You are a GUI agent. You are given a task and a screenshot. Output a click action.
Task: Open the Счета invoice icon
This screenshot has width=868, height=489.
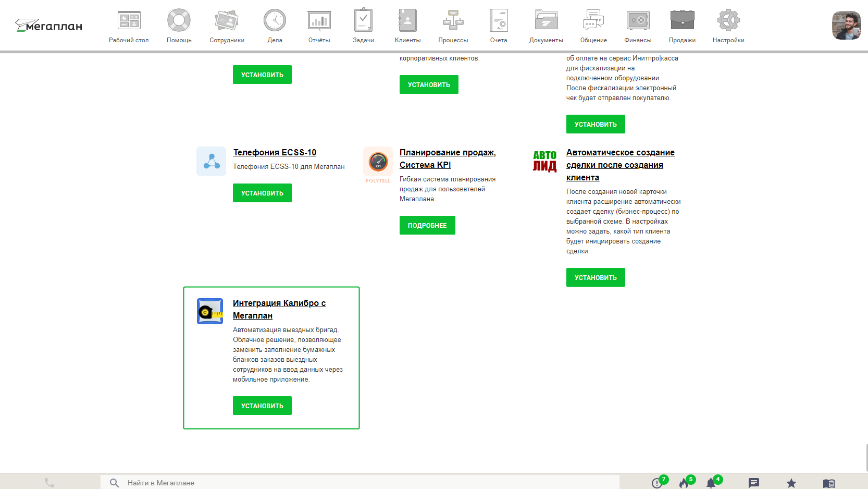click(x=499, y=20)
